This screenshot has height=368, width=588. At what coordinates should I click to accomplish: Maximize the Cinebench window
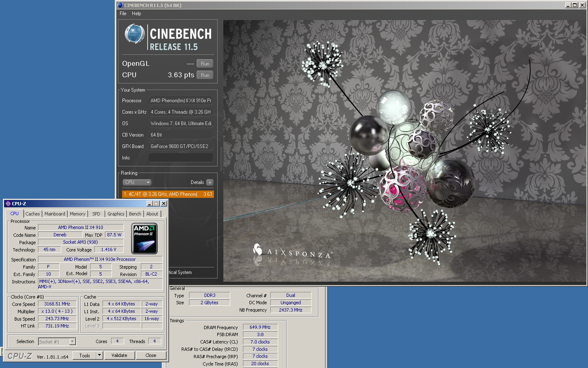pos(575,5)
